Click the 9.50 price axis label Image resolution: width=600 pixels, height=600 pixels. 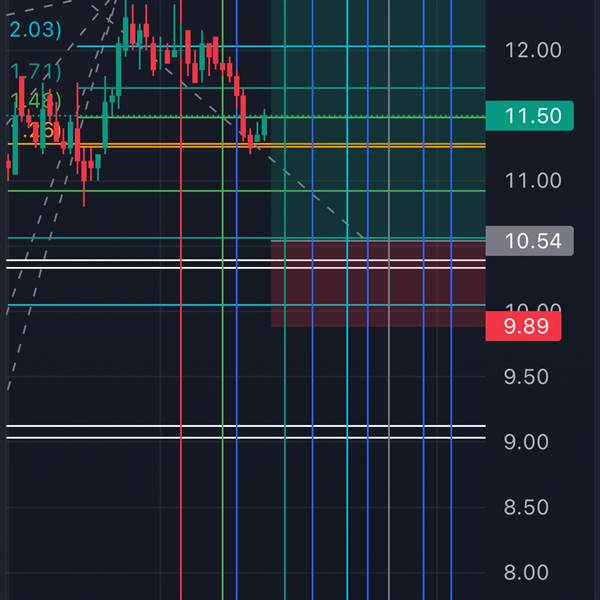526,377
